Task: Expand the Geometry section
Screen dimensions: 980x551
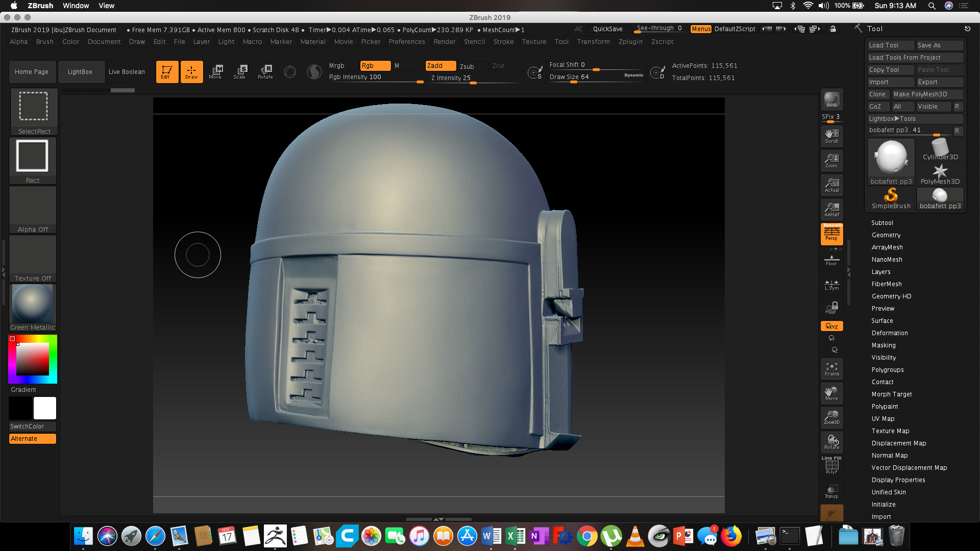Action: [x=886, y=235]
